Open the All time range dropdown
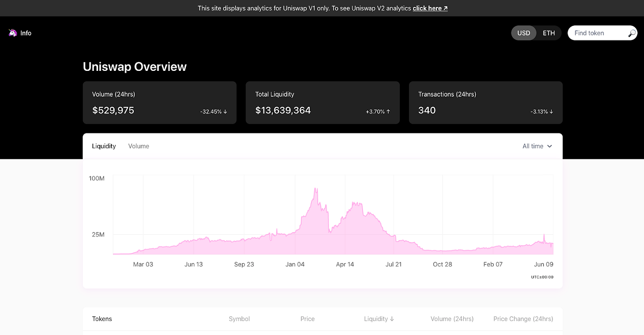The image size is (644, 335). coord(537,146)
